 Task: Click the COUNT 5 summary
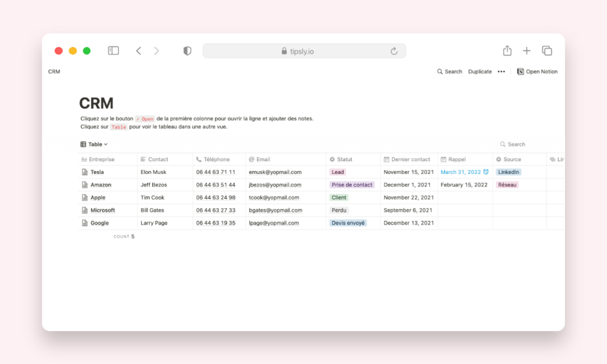pyautogui.click(x=124, y=237)
